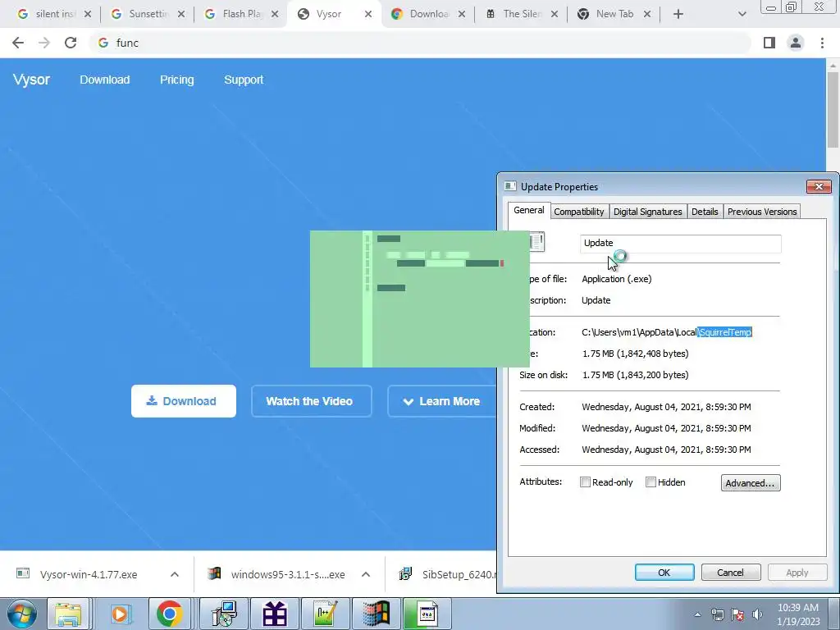Open the Previous Versions tab

[x=762, y=212]
